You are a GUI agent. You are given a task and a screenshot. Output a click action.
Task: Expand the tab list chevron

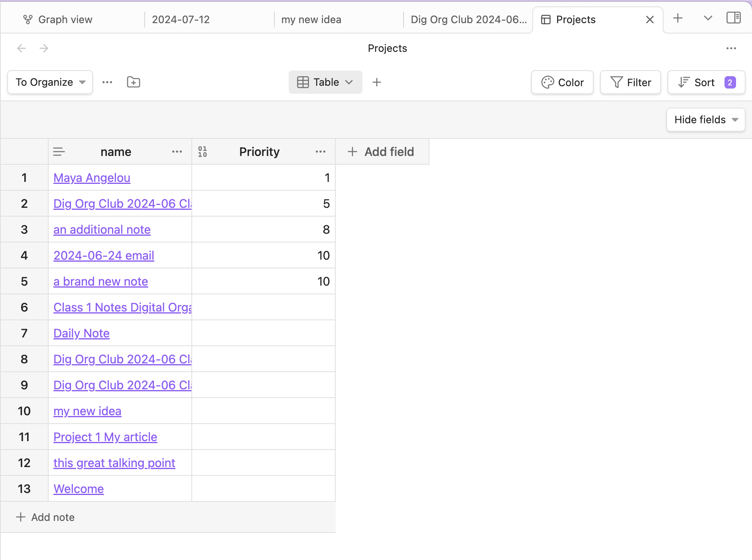coord(708,18)
